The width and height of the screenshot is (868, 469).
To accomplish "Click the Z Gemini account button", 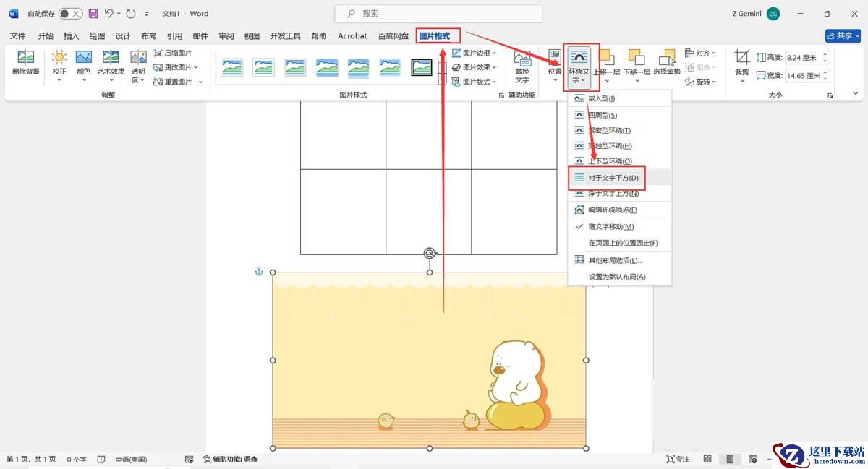I will 756,14.
